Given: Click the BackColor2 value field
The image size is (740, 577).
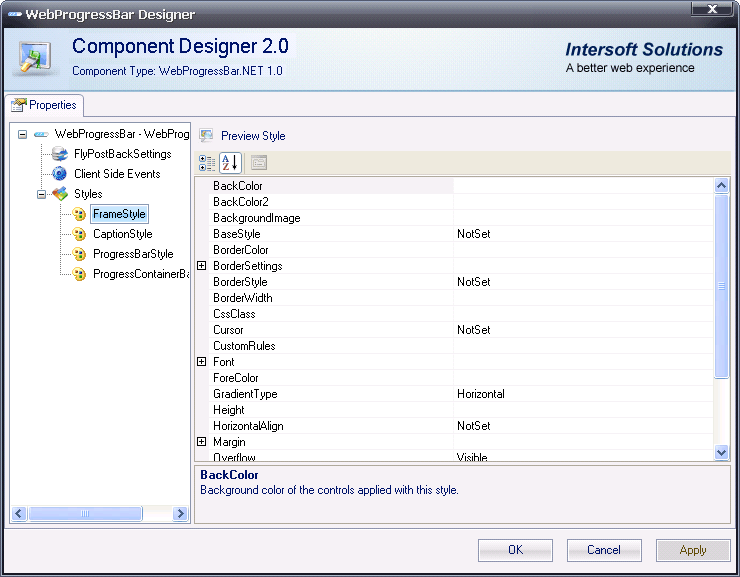Looking at the screenshot, I should coord(583,202).
